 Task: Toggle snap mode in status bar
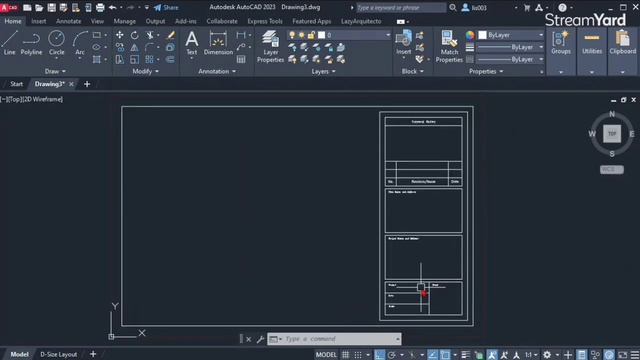pyautogui.click(x=358, y=355)
